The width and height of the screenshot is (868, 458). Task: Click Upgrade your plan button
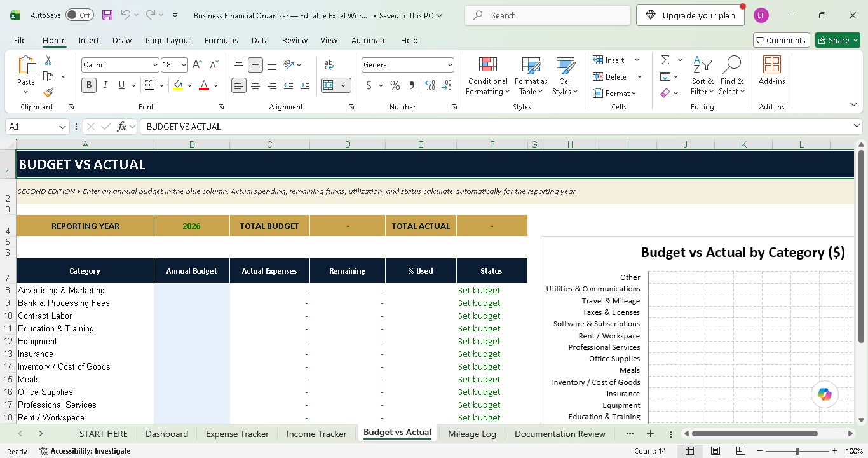click(x=690, y=15)
